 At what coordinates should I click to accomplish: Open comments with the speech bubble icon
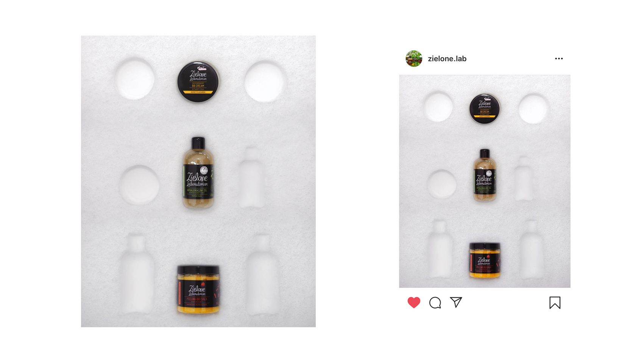point(435,303)
